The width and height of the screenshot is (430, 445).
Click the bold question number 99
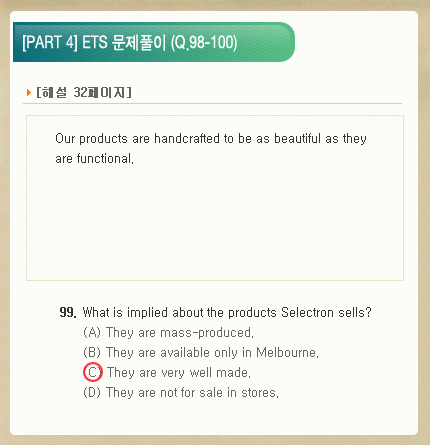[68, 313]
